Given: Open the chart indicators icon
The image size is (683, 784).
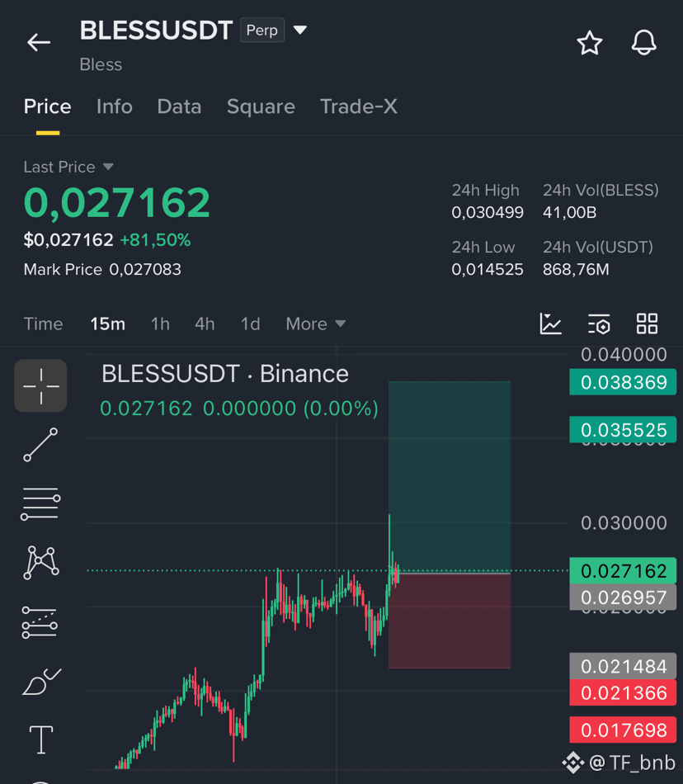Looking at the screenshot, I should tap(550, 324).
